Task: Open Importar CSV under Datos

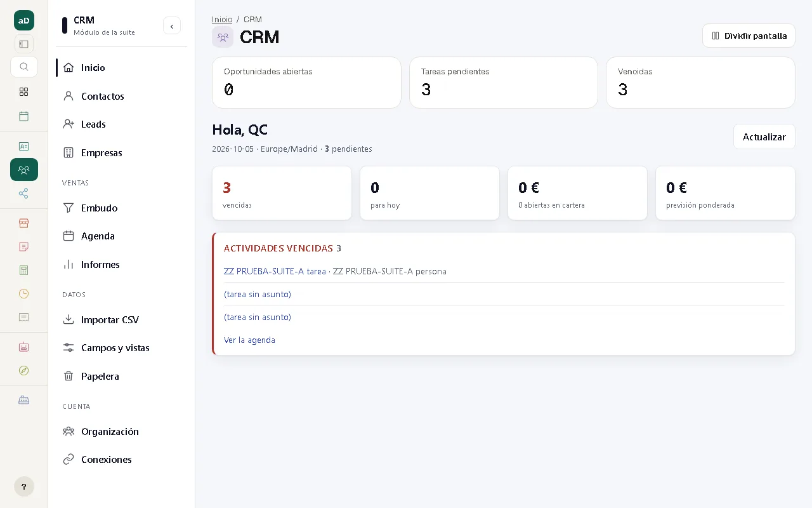Action: (x=121, y=319)
